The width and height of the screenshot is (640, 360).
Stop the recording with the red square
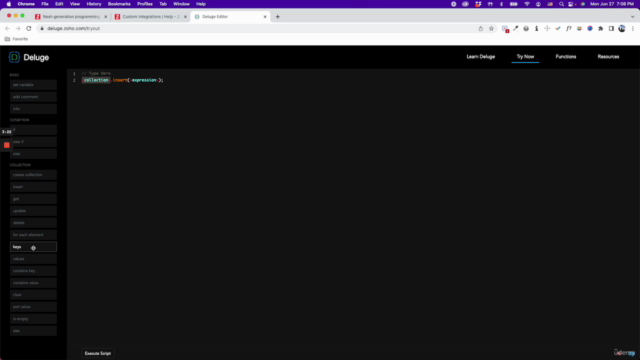coord(7,145)
